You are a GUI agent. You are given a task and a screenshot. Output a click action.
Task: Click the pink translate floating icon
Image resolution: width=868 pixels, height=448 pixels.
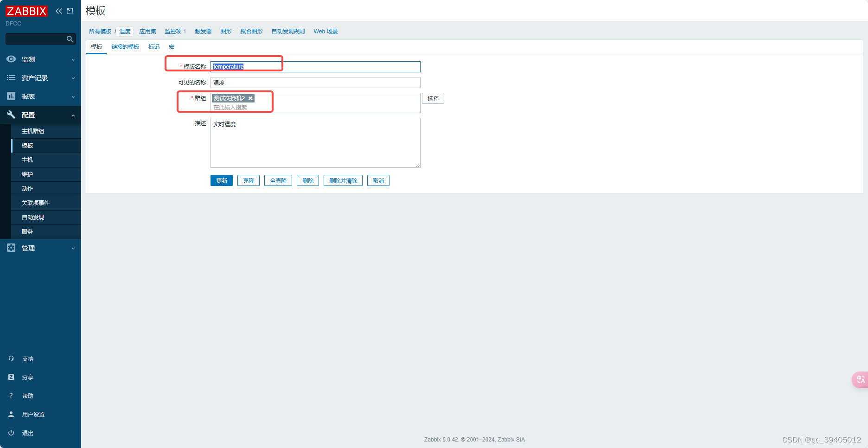click(860, 379)
